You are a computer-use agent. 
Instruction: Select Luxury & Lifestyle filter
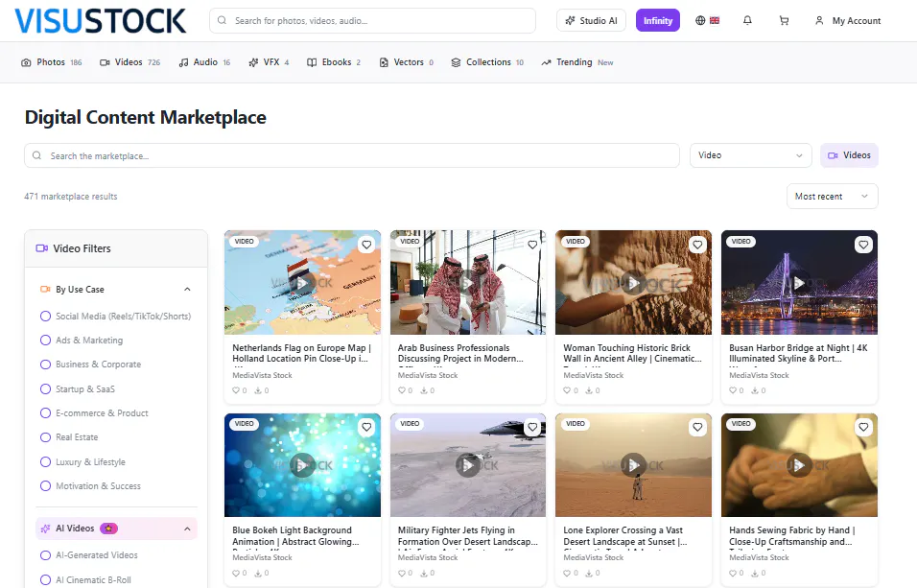pyautogui.click(x=82, y=461)
